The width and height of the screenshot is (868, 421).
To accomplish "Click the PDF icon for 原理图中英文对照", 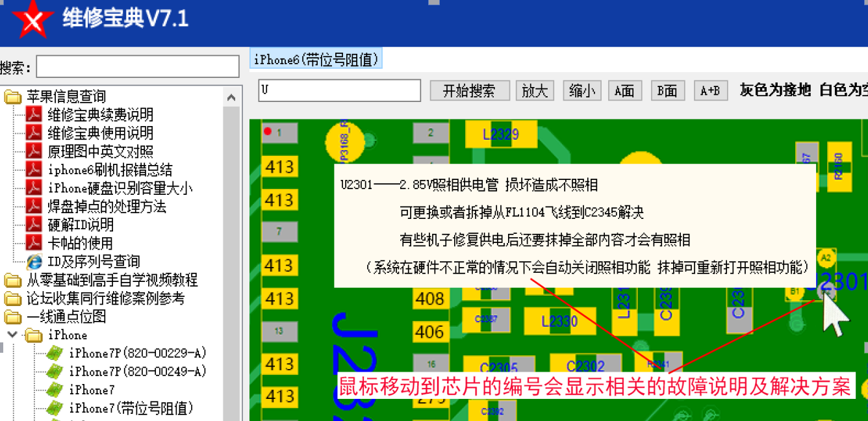I will (34, 151).
